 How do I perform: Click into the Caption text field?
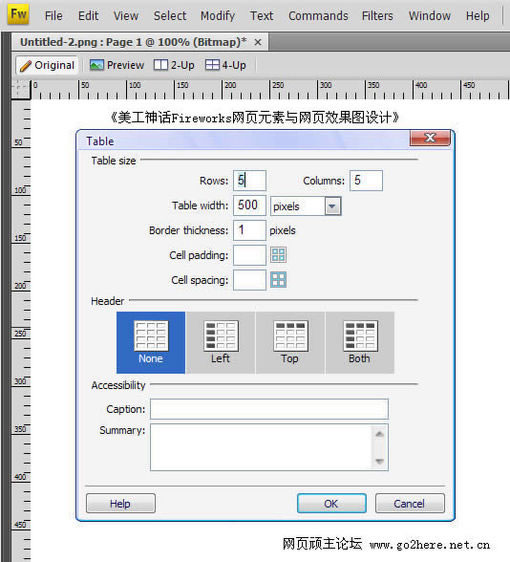[269, 409]
